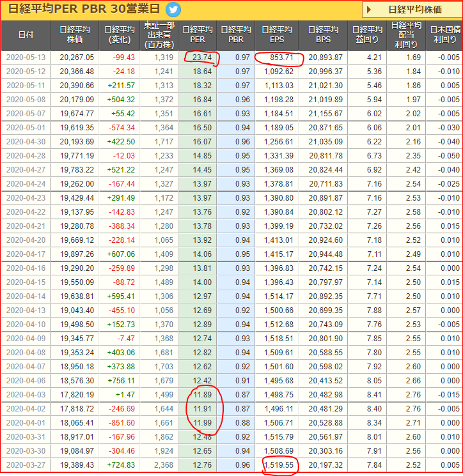Click the EPS value 1,092.62
The height and width of the screenshot is (476, 463).
click(279, 72)
